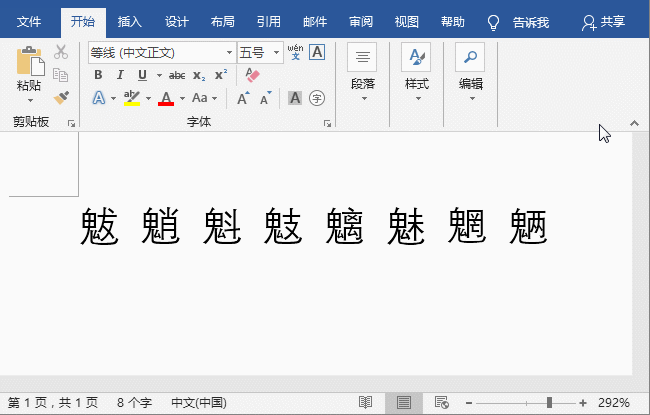
Task: Click the Format Painter brush icon
Action: tap(61, 97)
